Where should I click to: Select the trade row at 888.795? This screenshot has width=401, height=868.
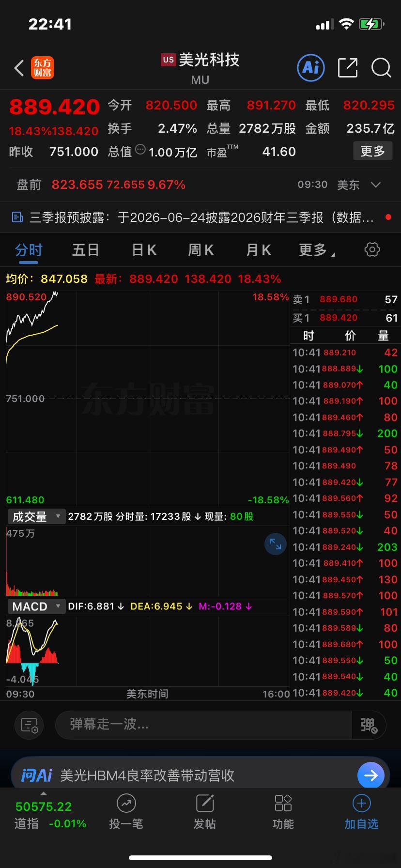345,434
